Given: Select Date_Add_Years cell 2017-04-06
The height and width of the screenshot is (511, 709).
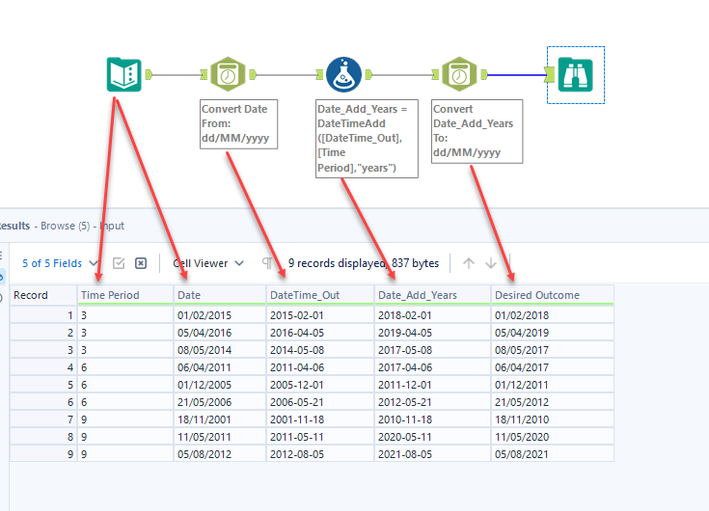Looking at the screenshot, I should click(x=432, y=367).
